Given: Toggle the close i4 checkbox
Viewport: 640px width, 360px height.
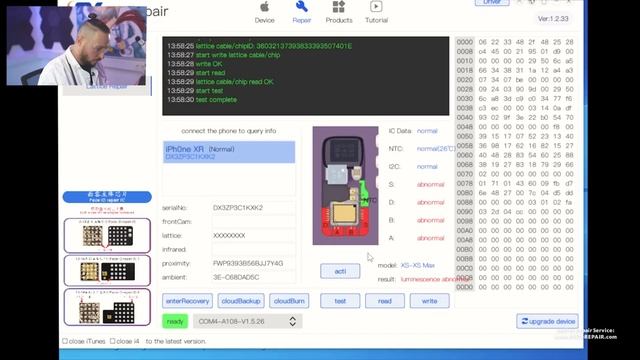Looking at the screenshot, I should [x=113, y=341].
